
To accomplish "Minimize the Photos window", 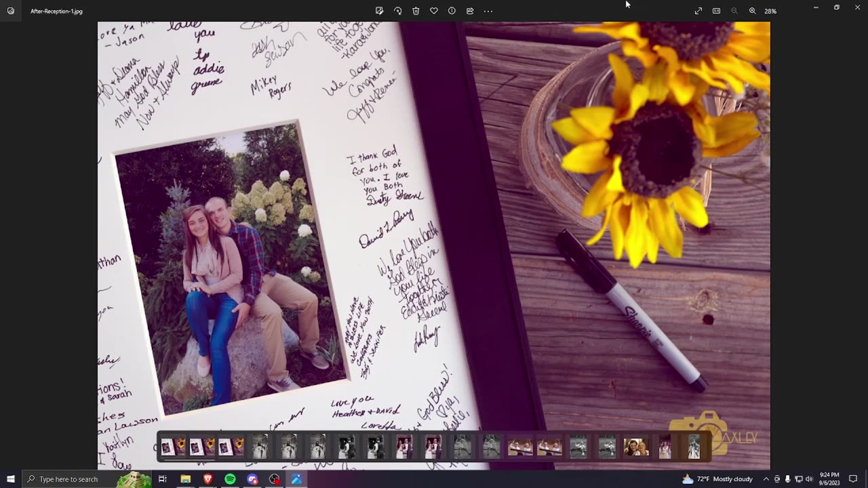I will (816, 7).
